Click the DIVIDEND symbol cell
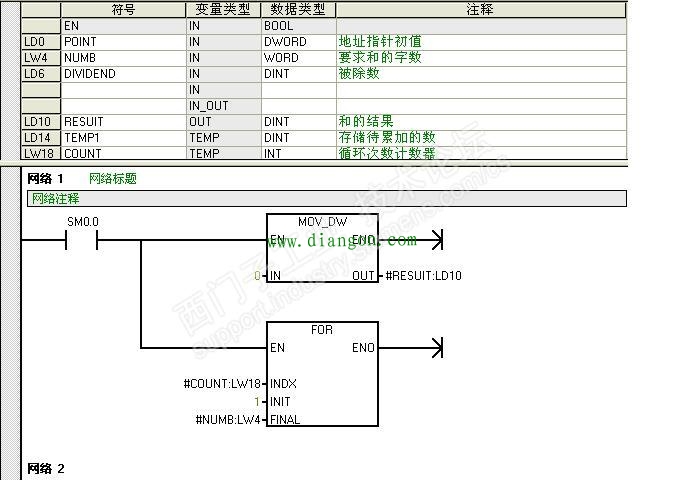683x480 pixels. (x=123, y=74)
